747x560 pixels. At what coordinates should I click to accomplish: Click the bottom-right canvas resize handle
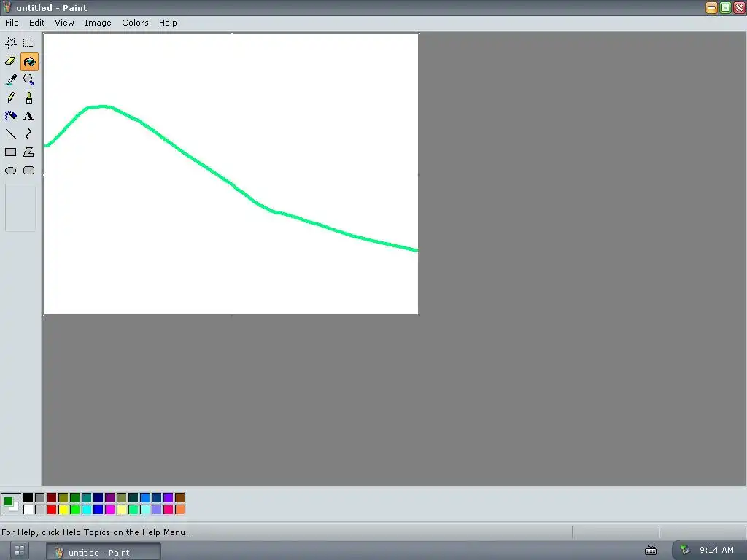pyautogui.click(x=419, y=315)
